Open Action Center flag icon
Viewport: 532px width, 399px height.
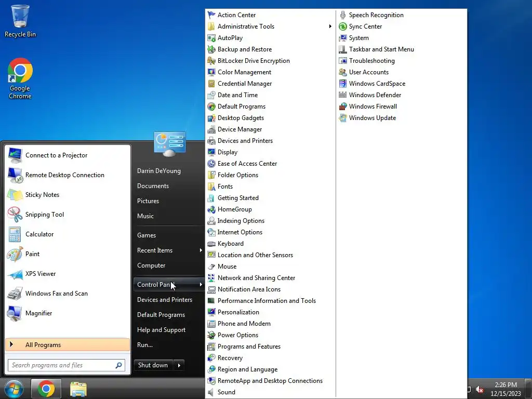pos(211,15)
